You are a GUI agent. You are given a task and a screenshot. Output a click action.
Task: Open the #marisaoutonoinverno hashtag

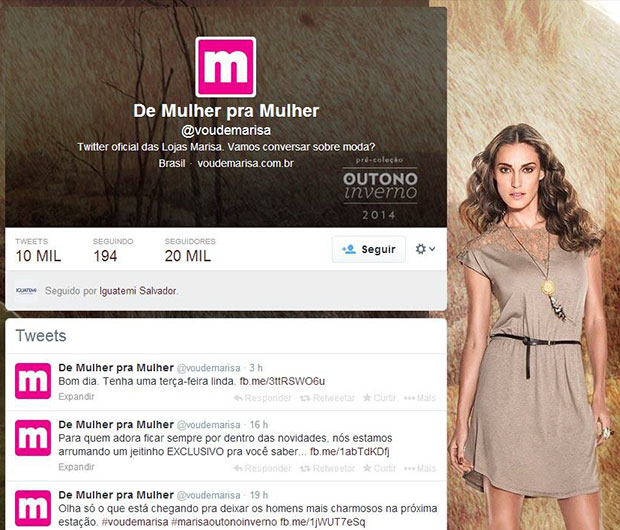tap(224, 522)
